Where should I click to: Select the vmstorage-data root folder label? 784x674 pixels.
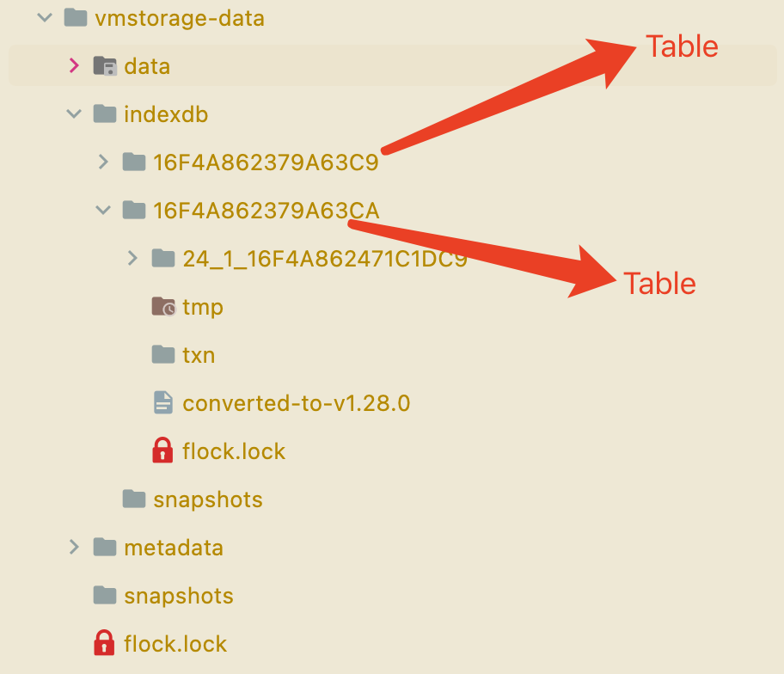coord(180,18)
